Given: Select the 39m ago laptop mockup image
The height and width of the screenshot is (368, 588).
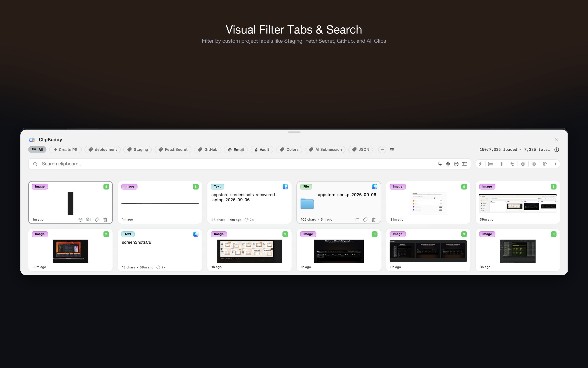Looking at the screenshot, I should point(70,251).
